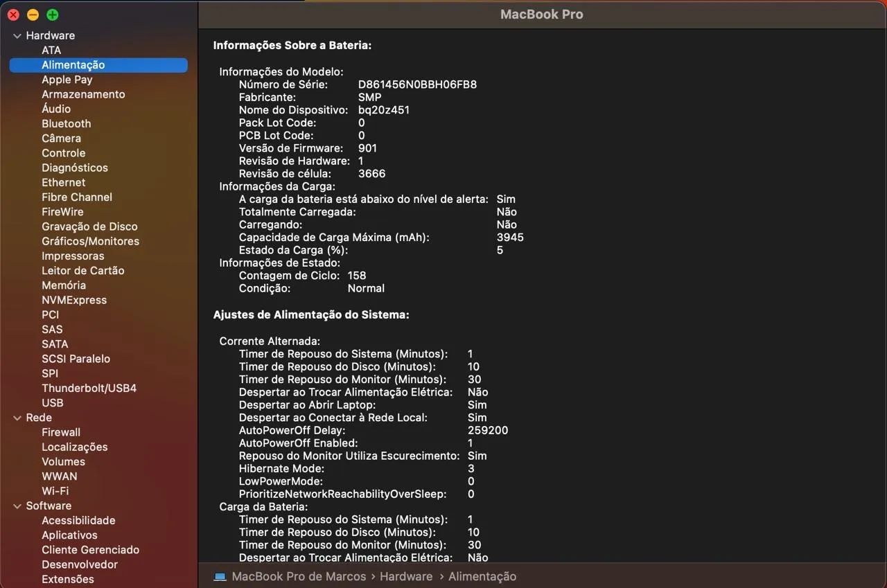This screenshot has width=887, height=588.
Task: Collapse the Software section chevron
Action: pos(17,506)
